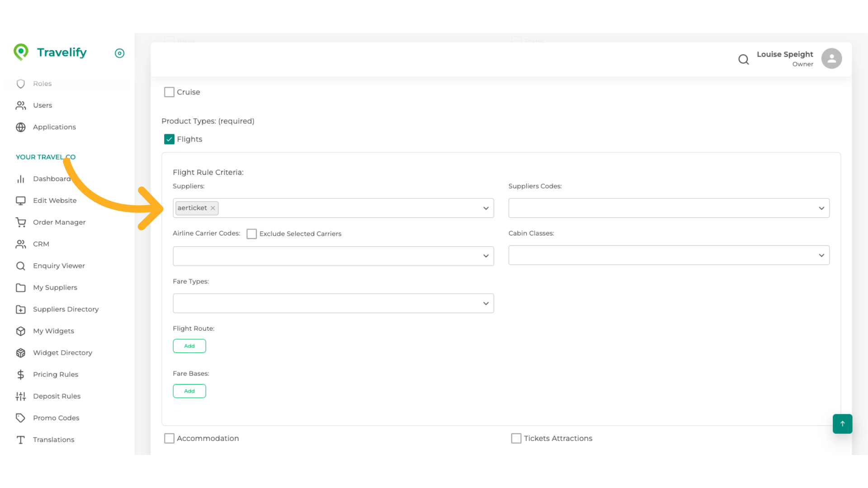
Task: Uncheck the Flights product type checkbox
Action: click(x=169, y=139)
